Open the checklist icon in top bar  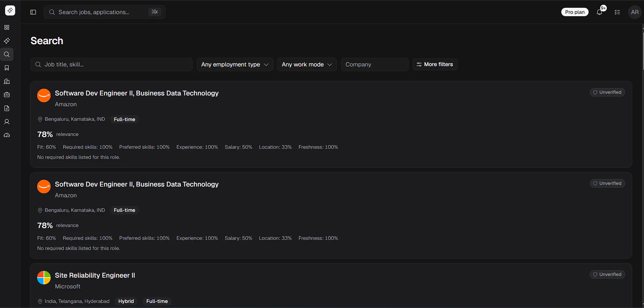click(x=617, y=12)
